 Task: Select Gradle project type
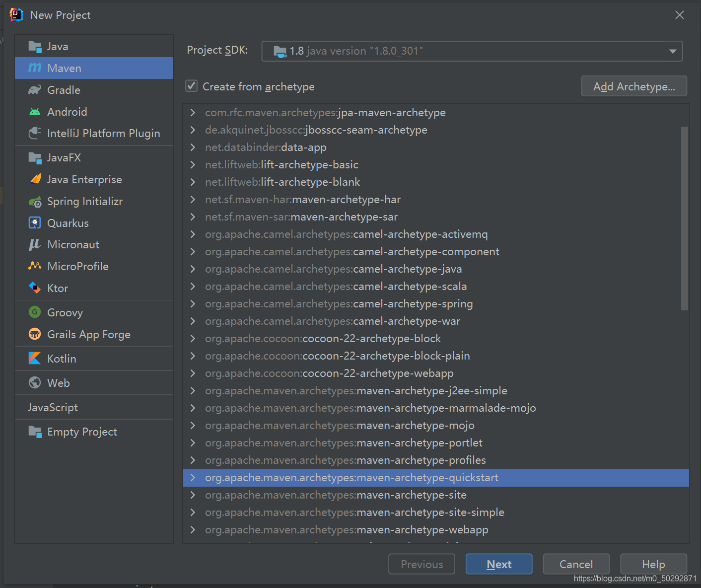(x=94, y=90)
